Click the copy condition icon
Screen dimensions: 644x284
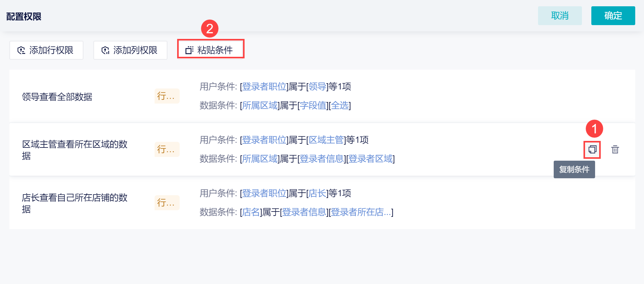[592, 149]
